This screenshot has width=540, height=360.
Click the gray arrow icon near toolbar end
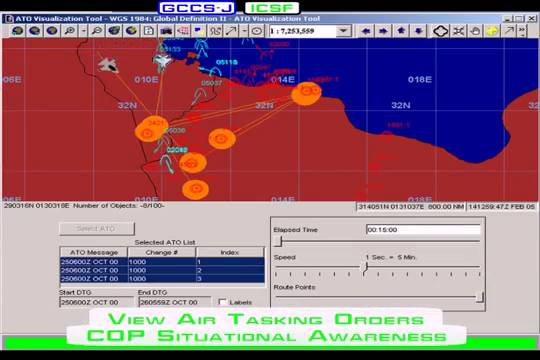(x=509, y=31)
